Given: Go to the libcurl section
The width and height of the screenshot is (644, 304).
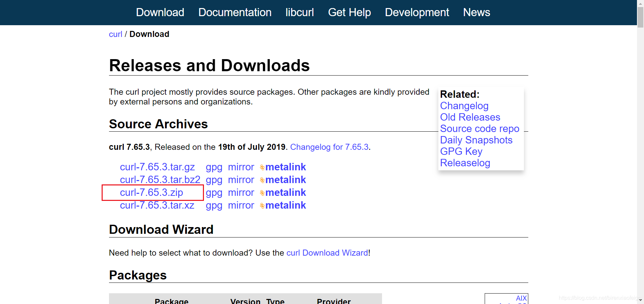Looking at the screenshot, I should 300,12.
